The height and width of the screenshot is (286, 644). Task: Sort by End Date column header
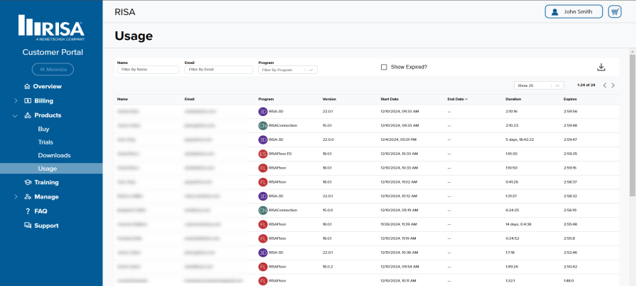[457, 99]
